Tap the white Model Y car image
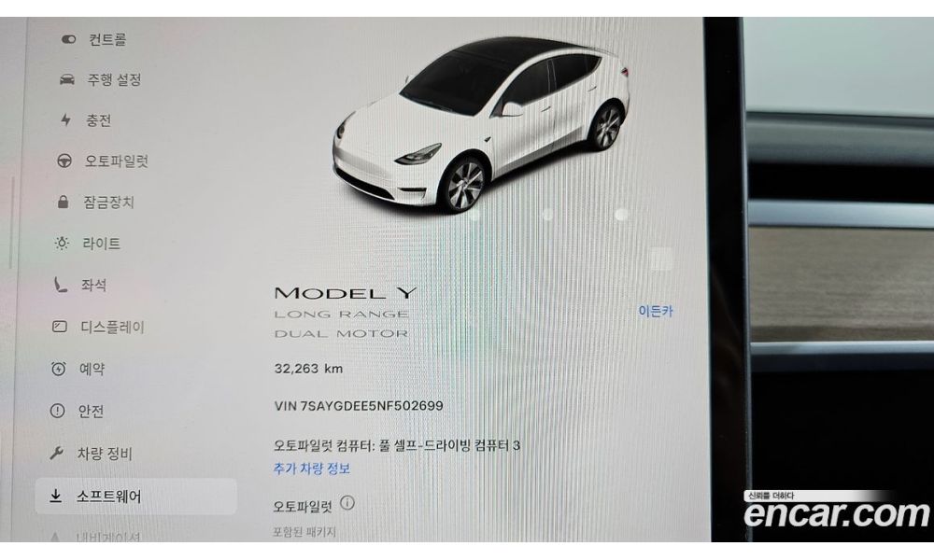The image size is (934, 560). [x=481, y=125]
